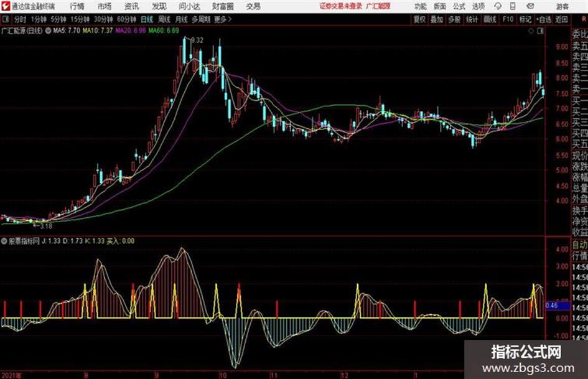Click the 叠加 overlay button
This screenshot has width=588, height=379.
[x=437, y=19]
